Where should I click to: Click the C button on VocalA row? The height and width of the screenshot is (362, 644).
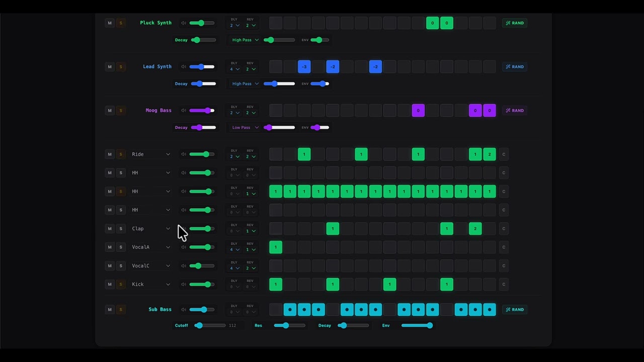(504, 247)
